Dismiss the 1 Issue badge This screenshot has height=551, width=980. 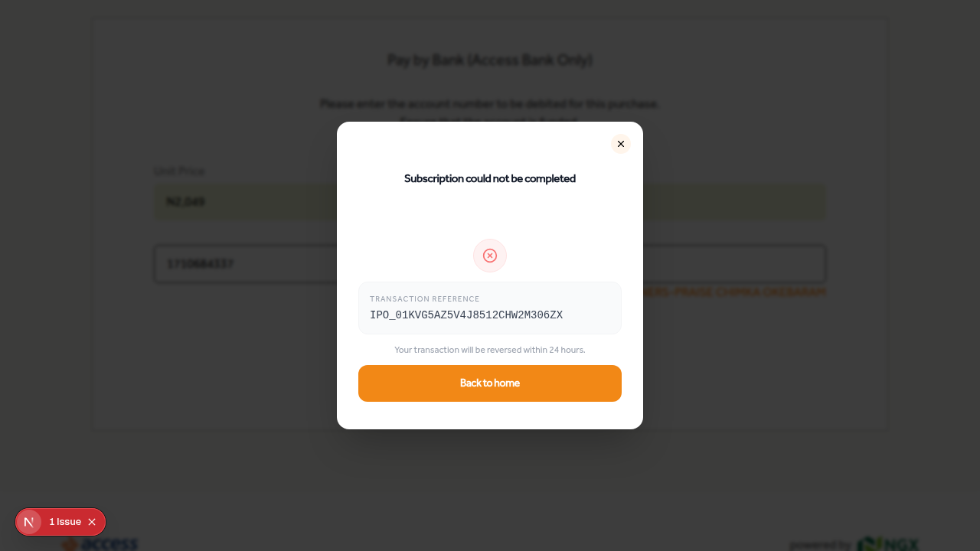pos(92,522)
